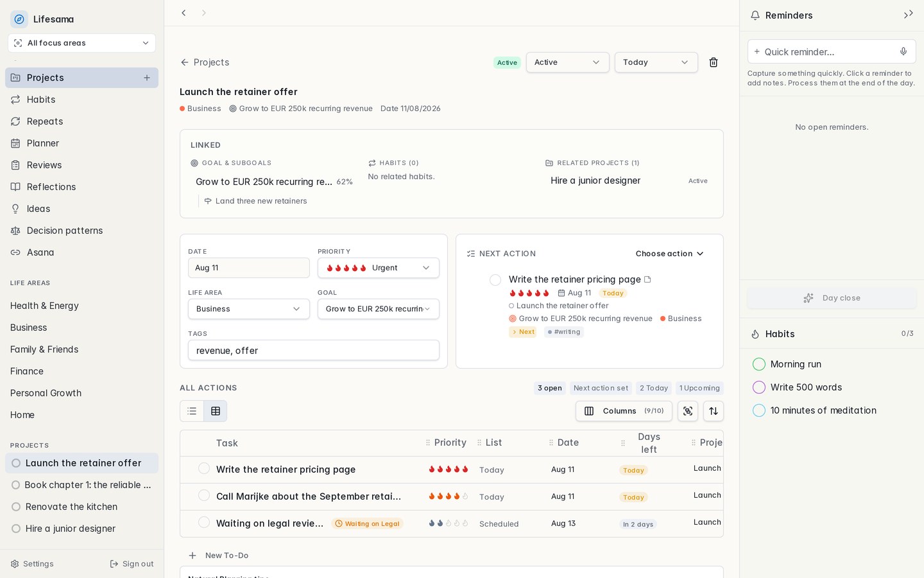Viewport: 924px width, 578px height.
Task: Click the plus icon beside New To-Do
Action: 193,556
